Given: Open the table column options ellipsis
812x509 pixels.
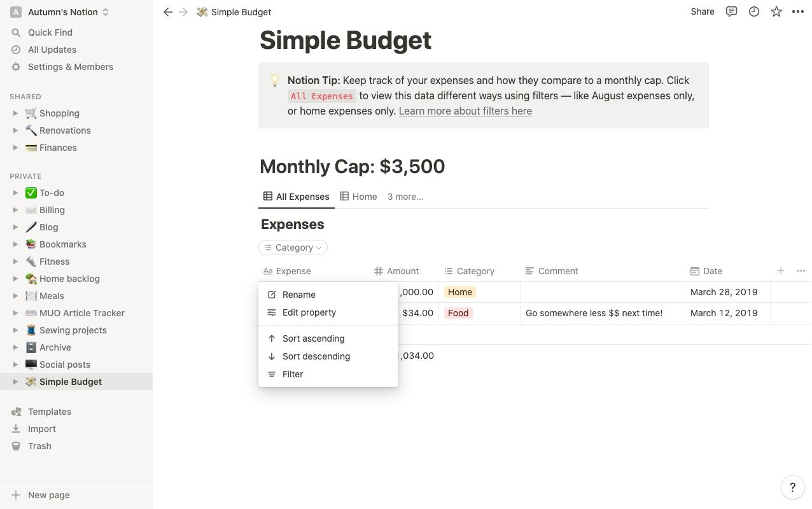Looking at the screenshot, I should coord(801,271).
